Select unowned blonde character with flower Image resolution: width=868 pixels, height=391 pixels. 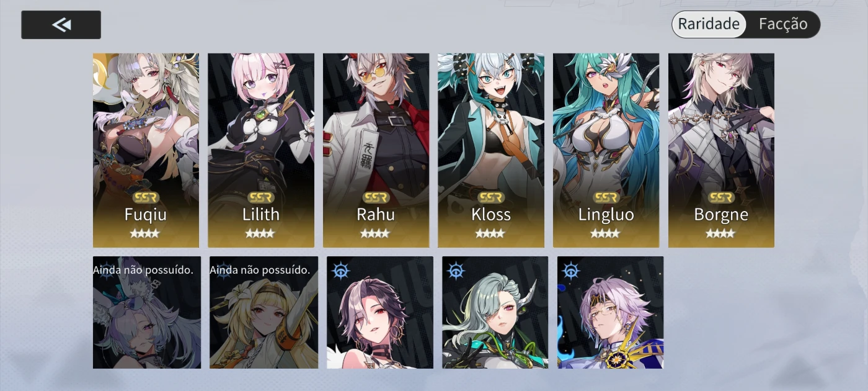(x=263, y=312)
